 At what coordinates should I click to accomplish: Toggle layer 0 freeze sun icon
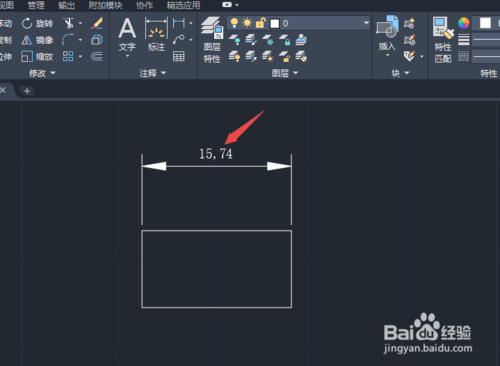(x=247, y=23)
